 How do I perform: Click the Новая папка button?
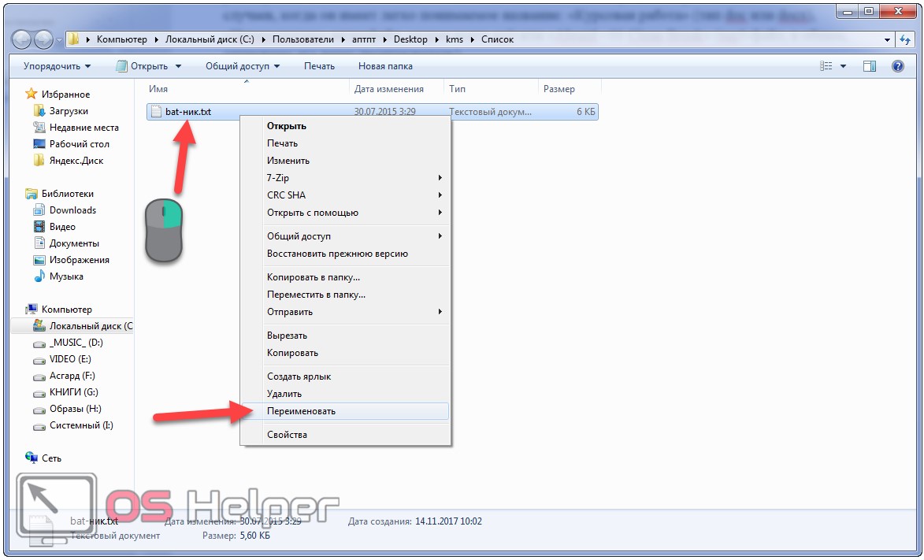pyautogui.click(x=385, y=66)
